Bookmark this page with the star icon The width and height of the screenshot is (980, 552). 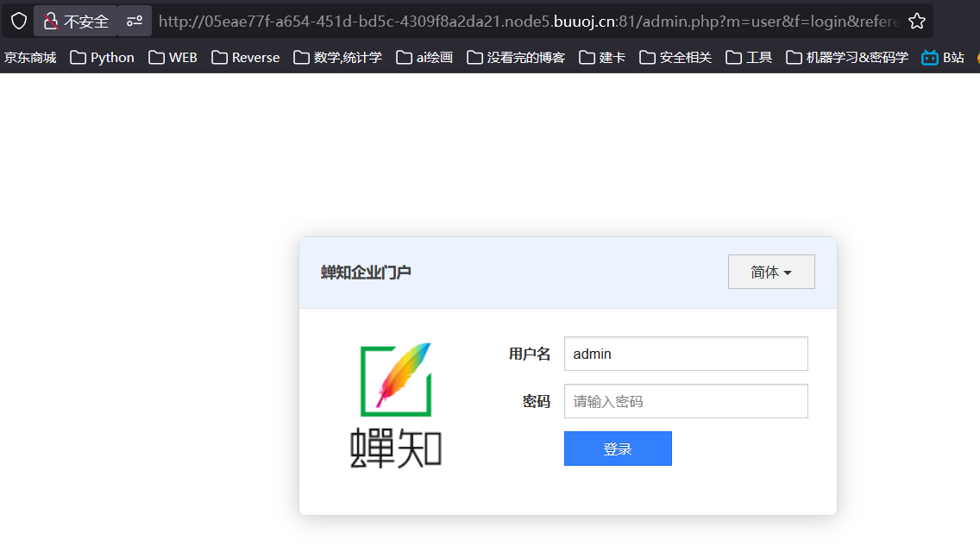point(917,22)
